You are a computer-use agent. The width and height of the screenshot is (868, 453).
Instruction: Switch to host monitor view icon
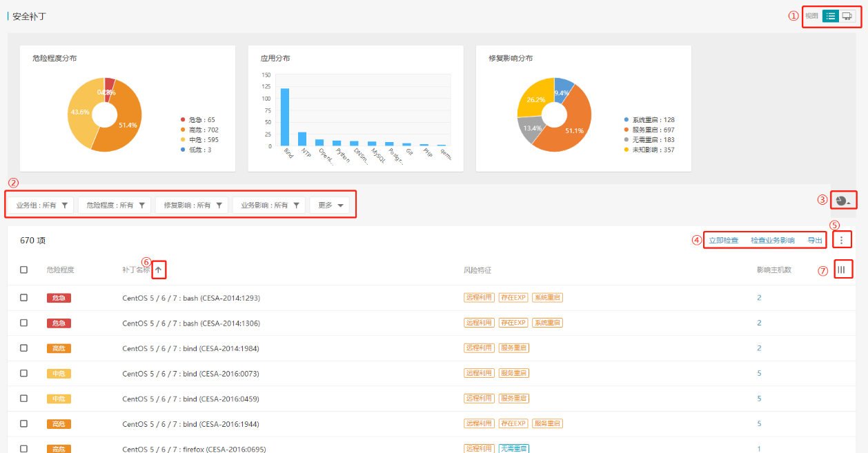point(847,16)
